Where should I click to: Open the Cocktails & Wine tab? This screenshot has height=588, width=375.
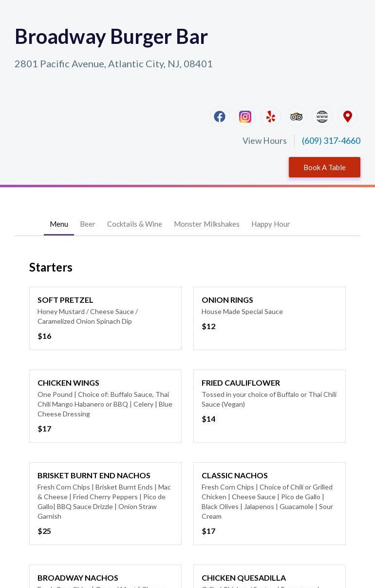134,224
